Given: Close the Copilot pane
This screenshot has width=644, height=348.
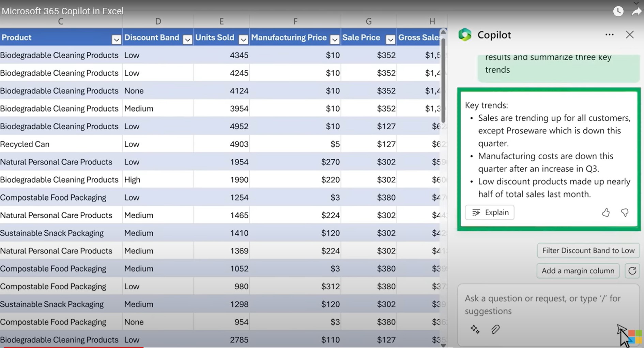Looking at the screenshot, I should coord(630,35).
